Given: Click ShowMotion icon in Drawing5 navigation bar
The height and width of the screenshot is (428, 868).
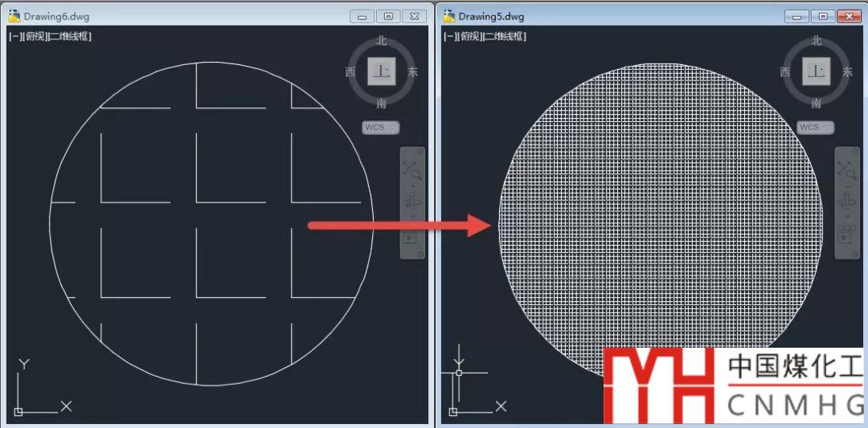Looking at the screenshot, I should coord(845,235).
